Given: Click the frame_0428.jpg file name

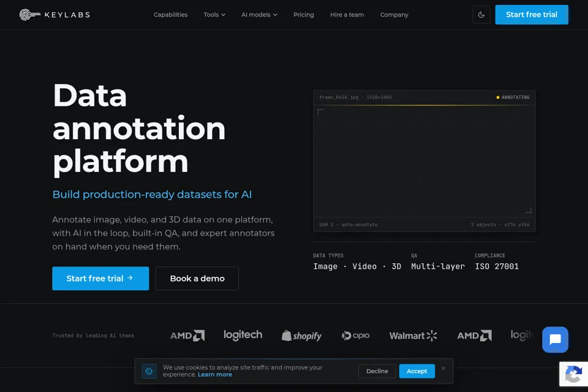Looking at the screenshot, I should tap(339, 97).
